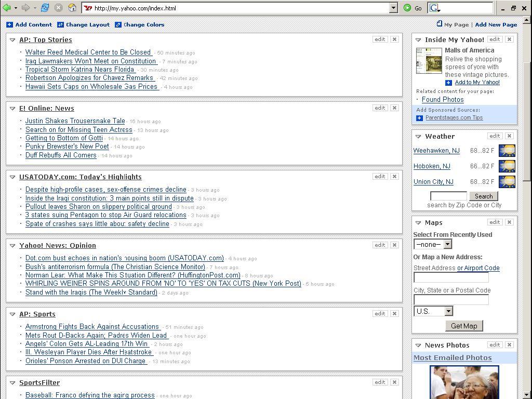Edit the Maps module

[x=495, y=222]
